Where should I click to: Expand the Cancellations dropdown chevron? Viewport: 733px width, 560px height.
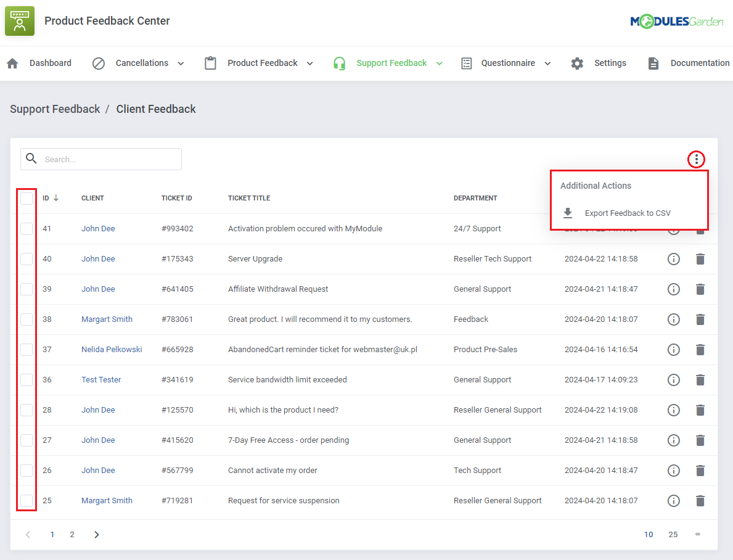click(181, 64)
